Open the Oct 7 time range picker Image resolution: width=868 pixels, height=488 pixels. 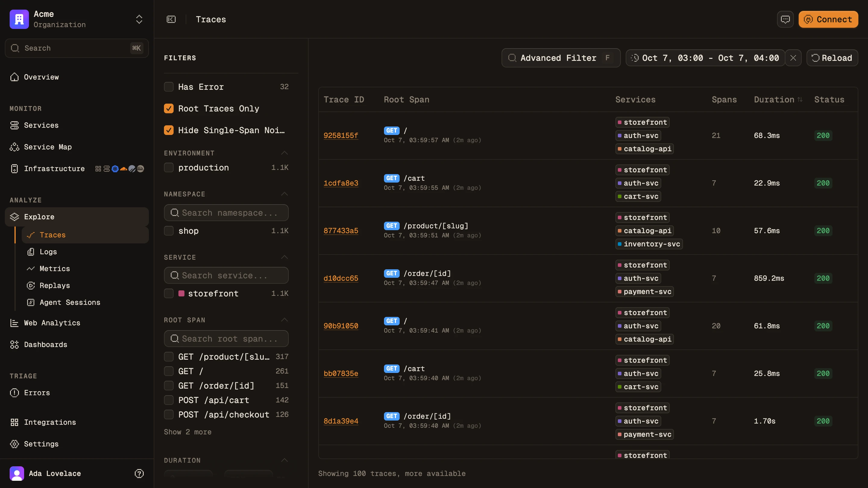[705, 58]
